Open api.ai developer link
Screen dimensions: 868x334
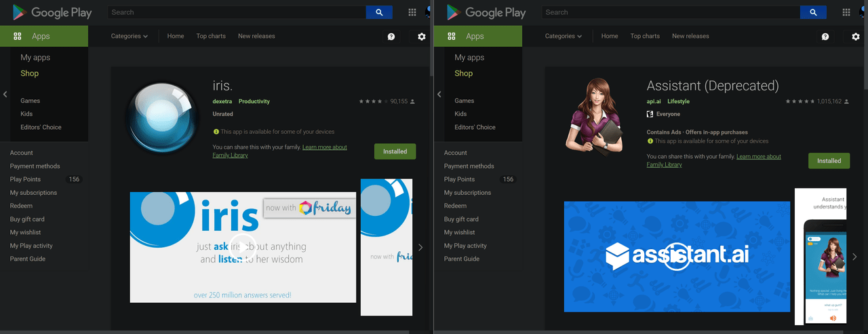point(654,101)
